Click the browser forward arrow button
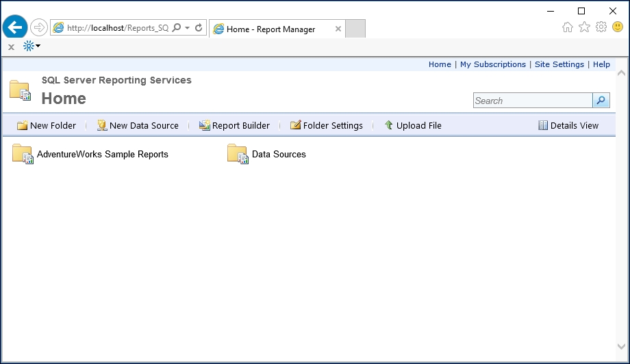 click(39, 27)
